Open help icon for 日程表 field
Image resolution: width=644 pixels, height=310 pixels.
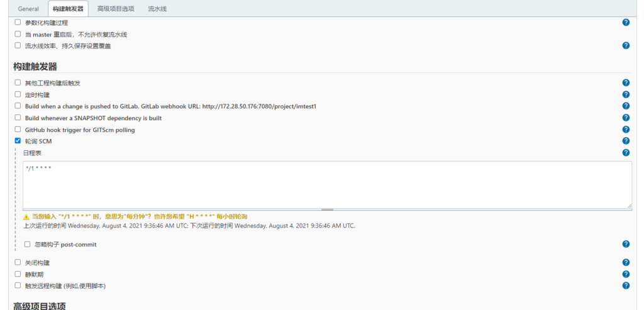tap(626, 153)
